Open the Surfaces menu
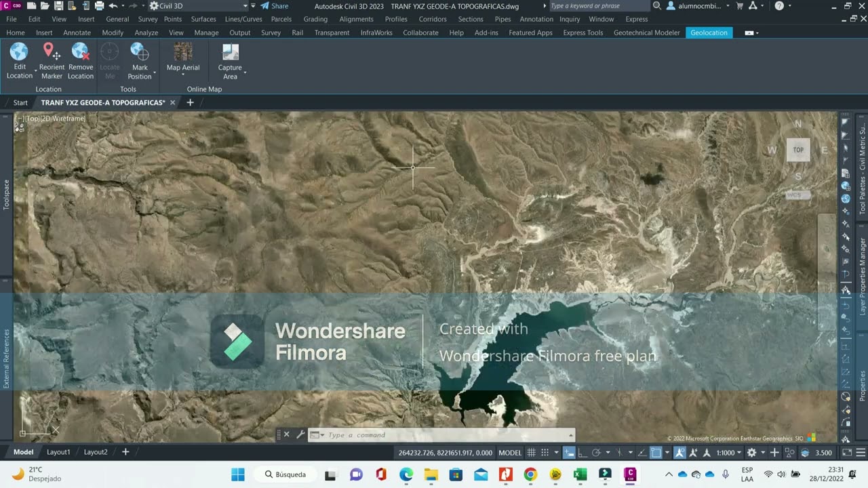 [x=203, y=19]
